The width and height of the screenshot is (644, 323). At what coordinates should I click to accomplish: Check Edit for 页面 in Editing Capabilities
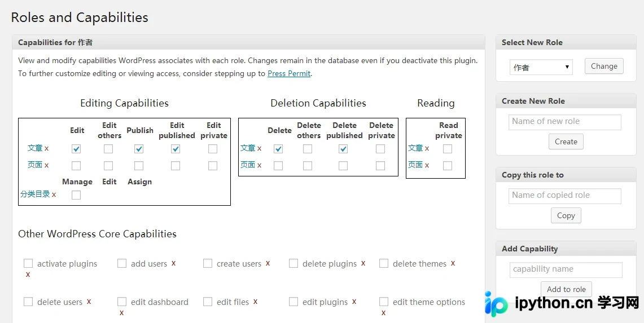click(76, 165)
